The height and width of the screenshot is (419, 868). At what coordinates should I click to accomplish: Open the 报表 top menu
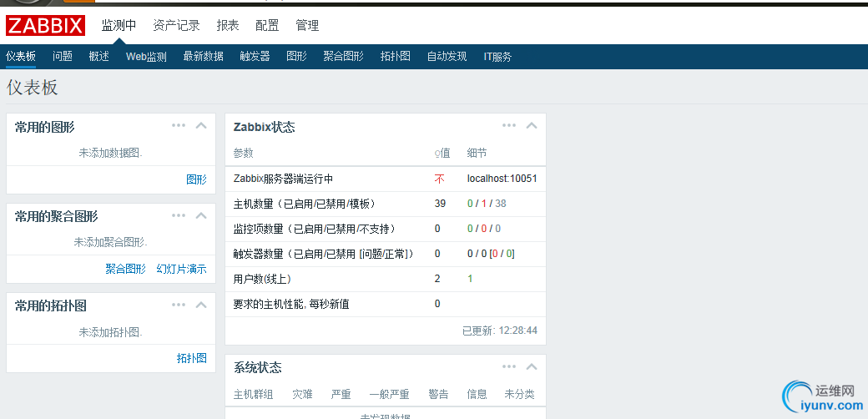228,26
